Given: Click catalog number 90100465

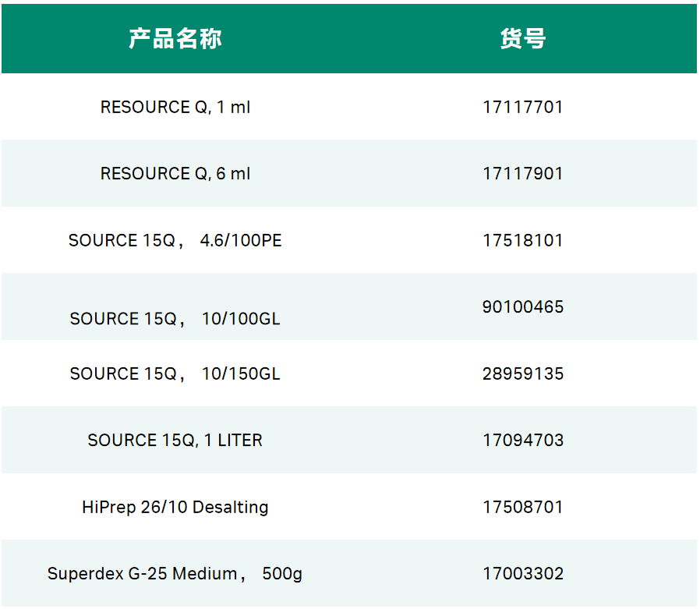Looking at the screenshot, I should tap(521, 306).
